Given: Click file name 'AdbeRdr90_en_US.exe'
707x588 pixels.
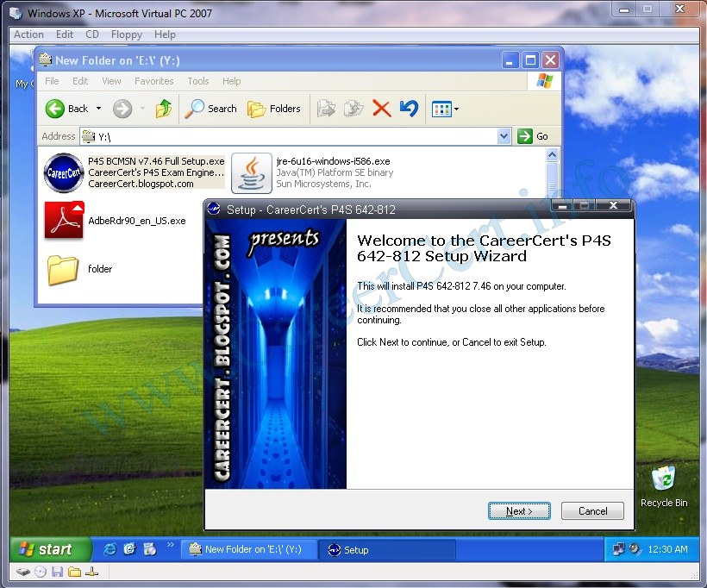Looking at the screenshot, I should [136, 221].
